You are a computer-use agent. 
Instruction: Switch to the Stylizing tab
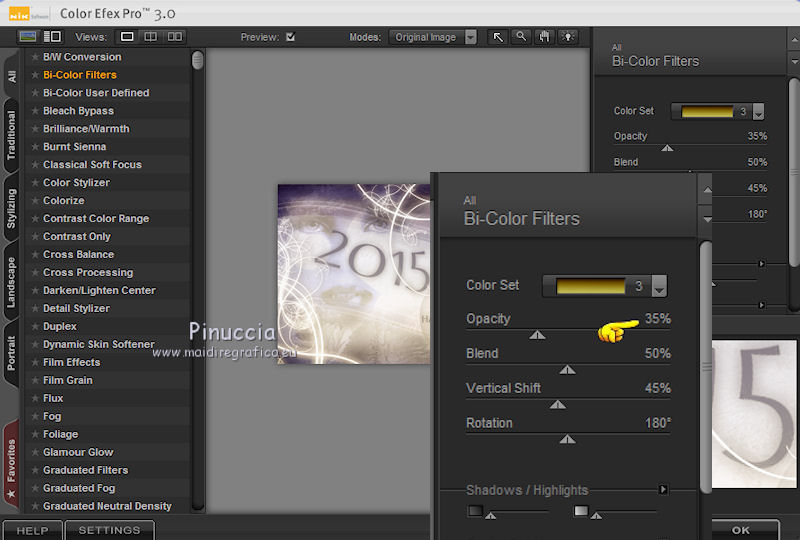click(x=11, y=208)
